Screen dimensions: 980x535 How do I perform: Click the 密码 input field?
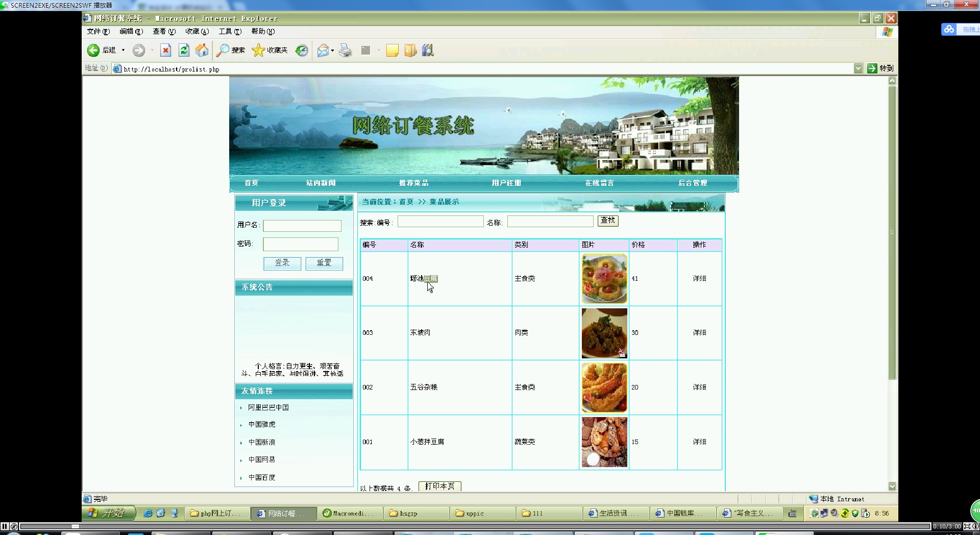click(x=301, y=244)
